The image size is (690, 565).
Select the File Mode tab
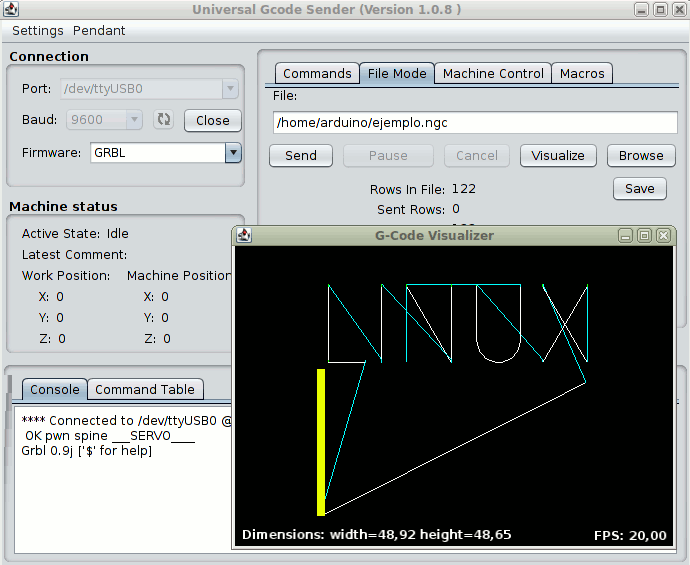pyautogui.click(x=397, y=73)
